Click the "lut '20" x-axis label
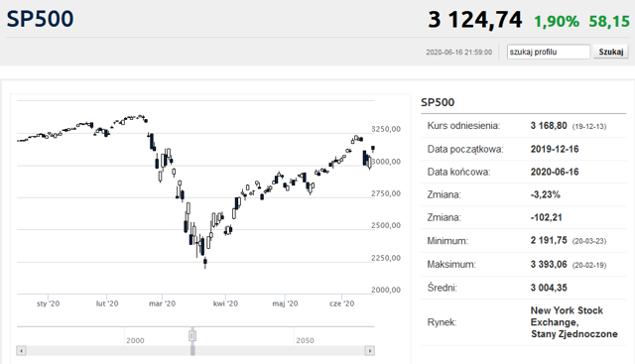 pos(107,303)
